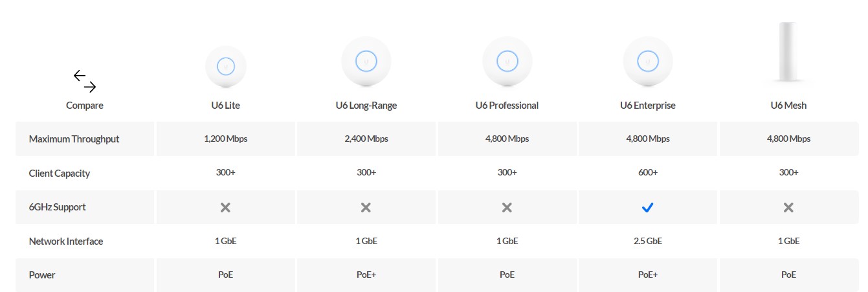Click the 6GHz X mark under U6 Lite
This screenshot has width=868, height=292.
225,207
